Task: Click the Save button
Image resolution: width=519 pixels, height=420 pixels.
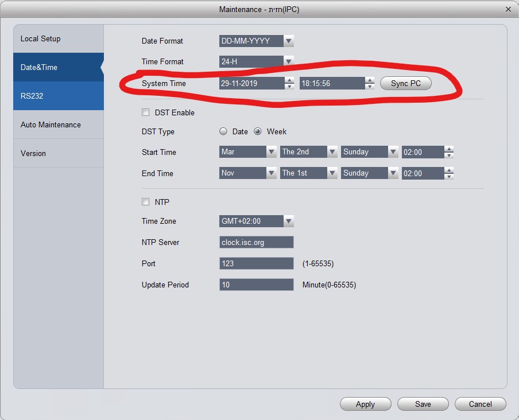Action: (423, 404)
